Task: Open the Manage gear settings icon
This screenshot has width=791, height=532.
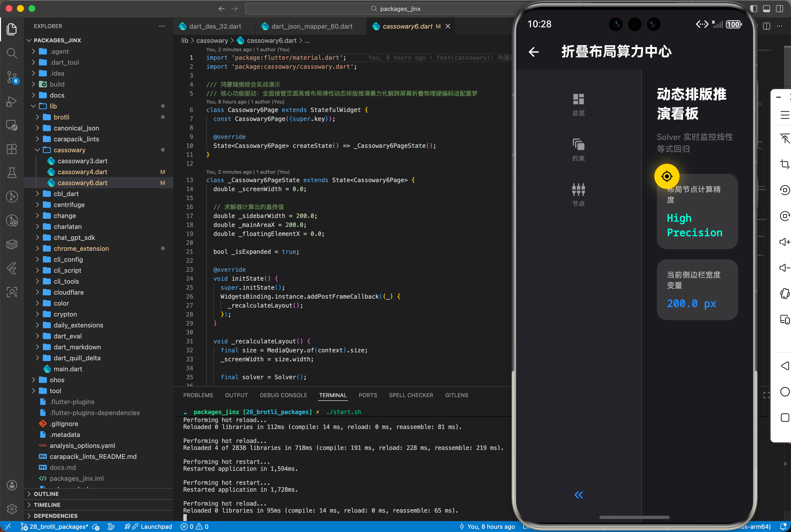Action: pos(12,509)
